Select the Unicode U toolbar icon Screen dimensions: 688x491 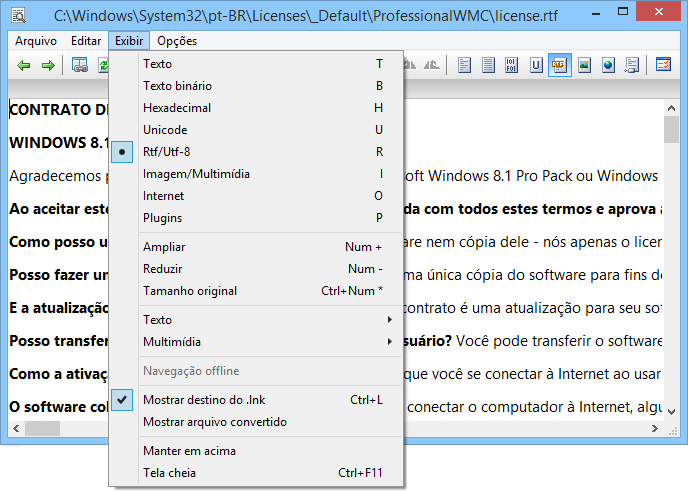[535, 65]
